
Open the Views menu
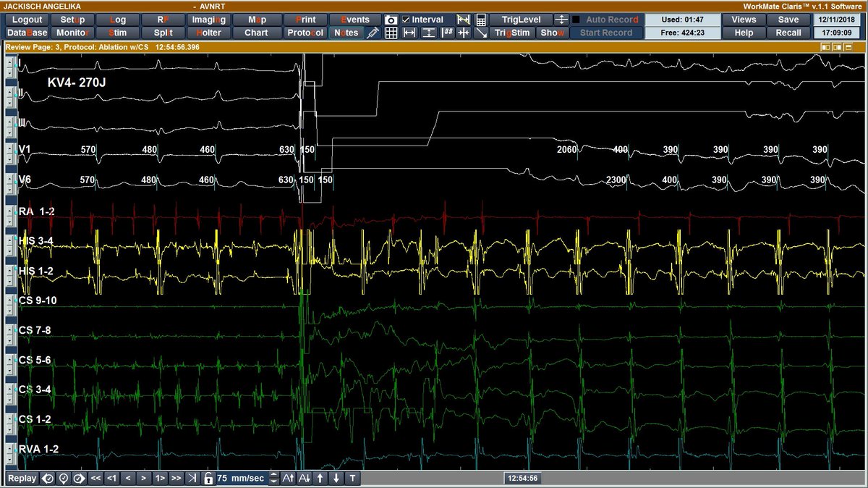pos(743,19)
